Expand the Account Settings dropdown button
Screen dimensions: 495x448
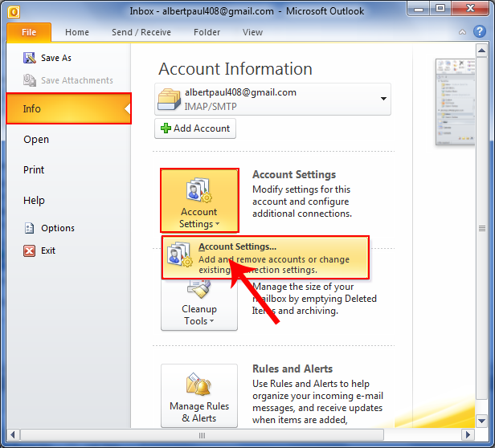[x=198, y=202]
